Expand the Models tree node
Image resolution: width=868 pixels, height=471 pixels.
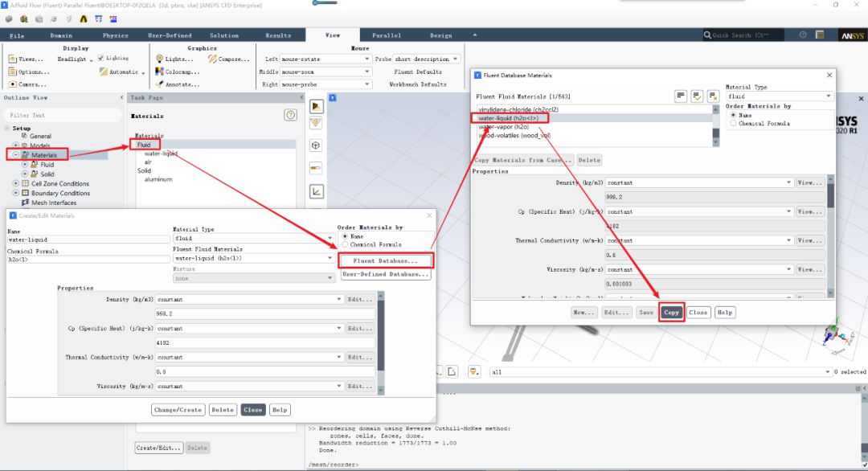tap(15, 145)
